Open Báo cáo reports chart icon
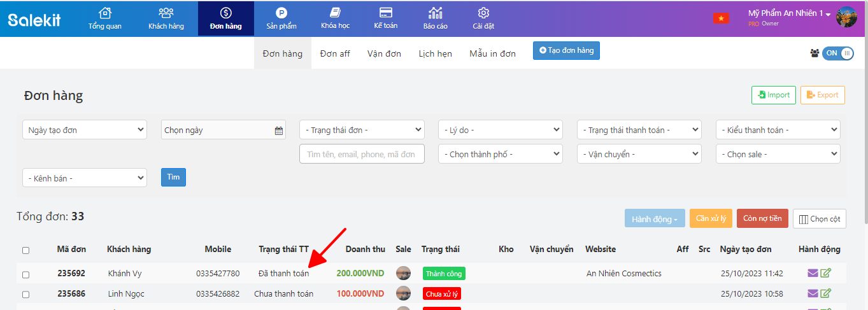Screen dimensions: 868x310 point(436,13)
